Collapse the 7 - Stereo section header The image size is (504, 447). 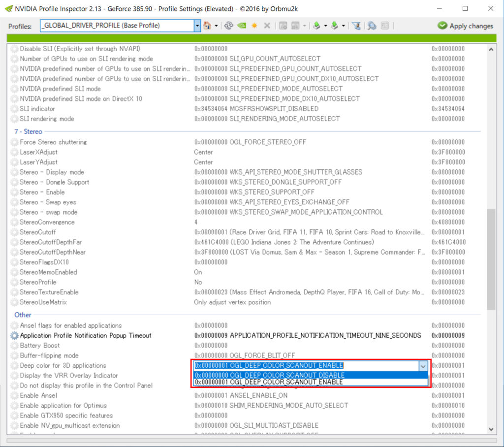click(28, 131)
